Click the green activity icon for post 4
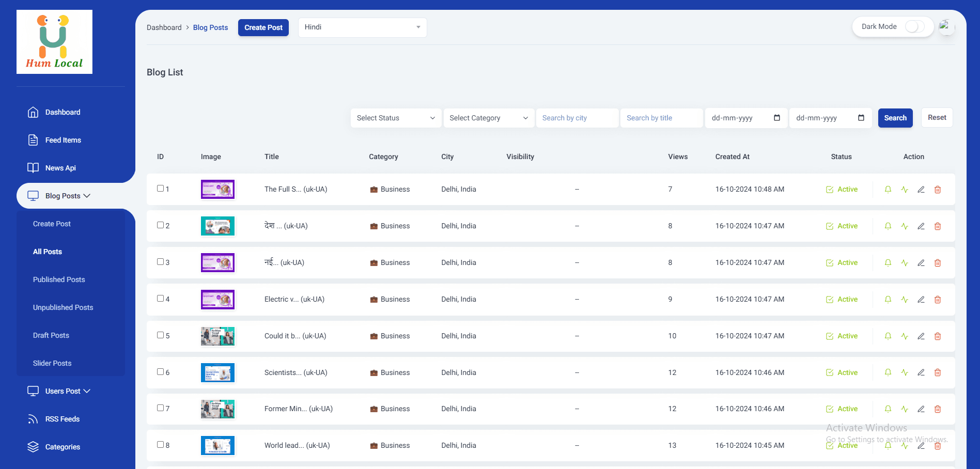Screen dimensions: 980x469 tap(905, 299)
